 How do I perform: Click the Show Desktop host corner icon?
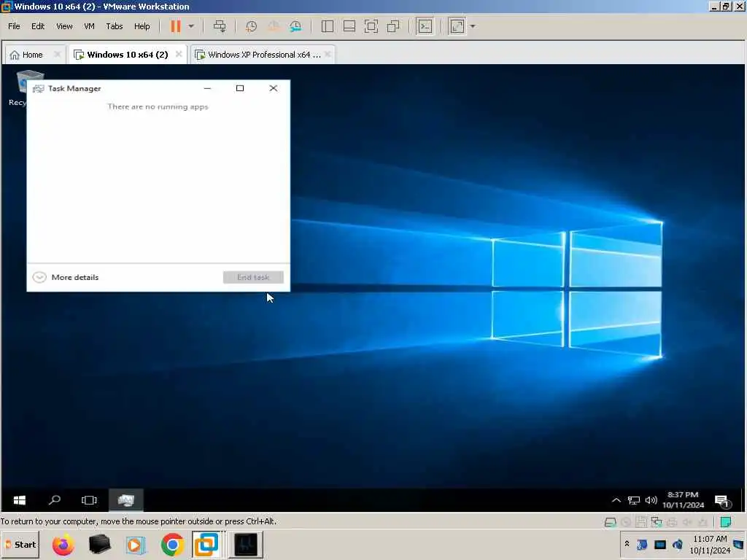pos(739,544)
